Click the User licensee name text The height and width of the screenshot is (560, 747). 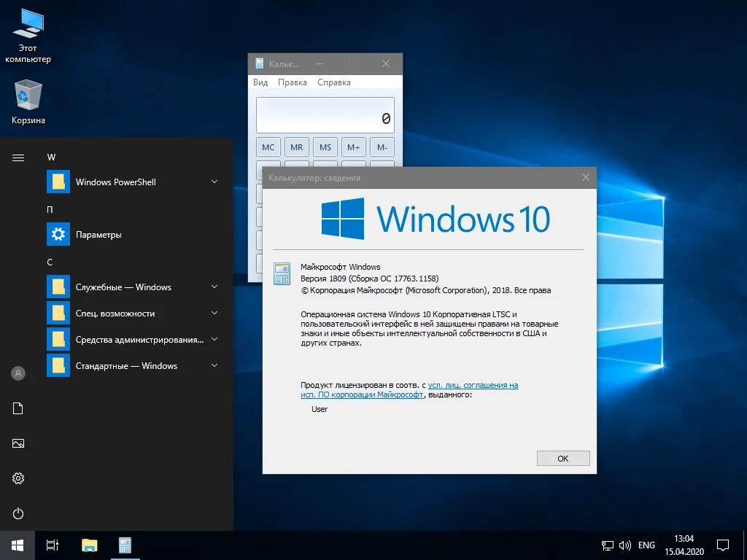click(x=320, y=409)
